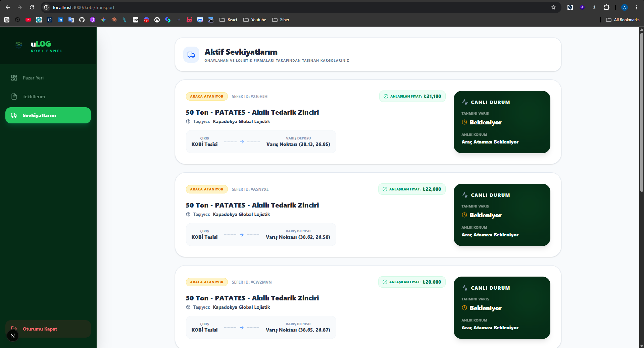This screenshot has height=348, width=644.
Task: Click the page title Aktif Sevkiyatlarım
Action: pyautogui.click(x=241, y=52)
